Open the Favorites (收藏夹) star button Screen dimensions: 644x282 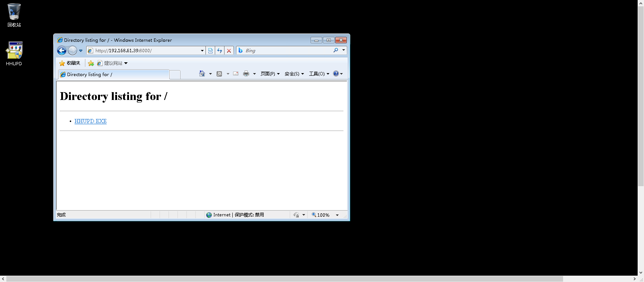coord(70,63)
